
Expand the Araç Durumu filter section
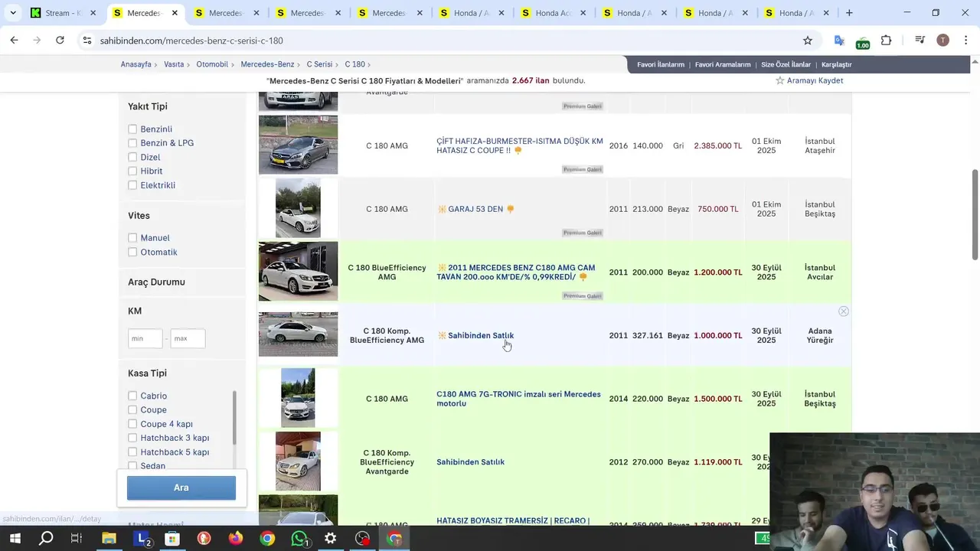156,282
